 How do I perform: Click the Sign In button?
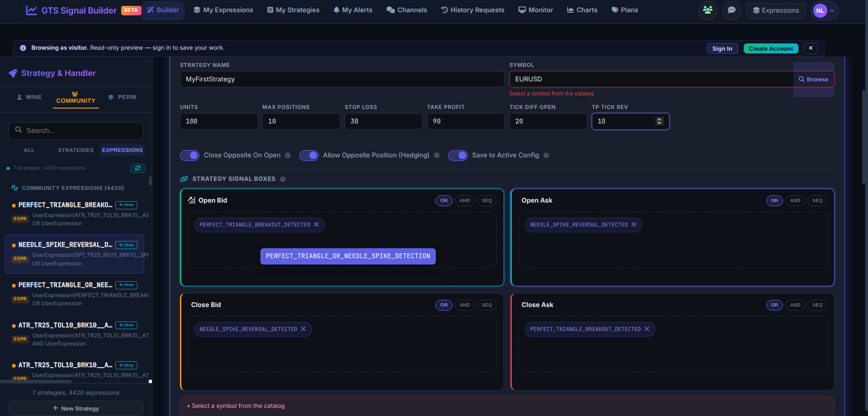(x=722, y=48)
